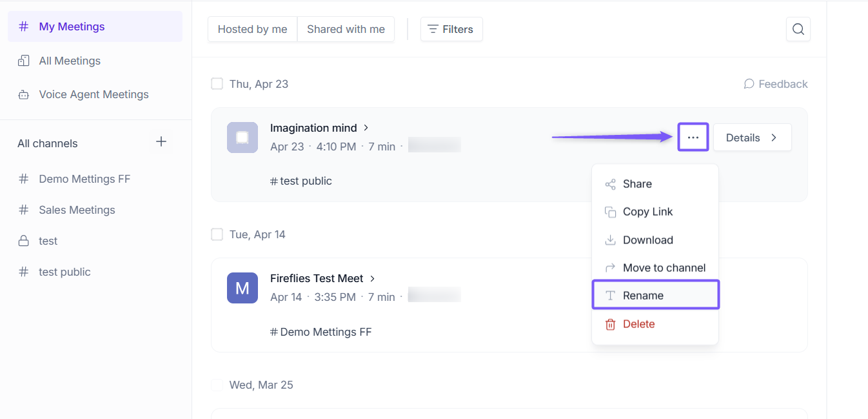Screen dimensions: 868x419
Task: Switch to Hosted by me filter
Action: pyautogui.click(x=252, y=29)
